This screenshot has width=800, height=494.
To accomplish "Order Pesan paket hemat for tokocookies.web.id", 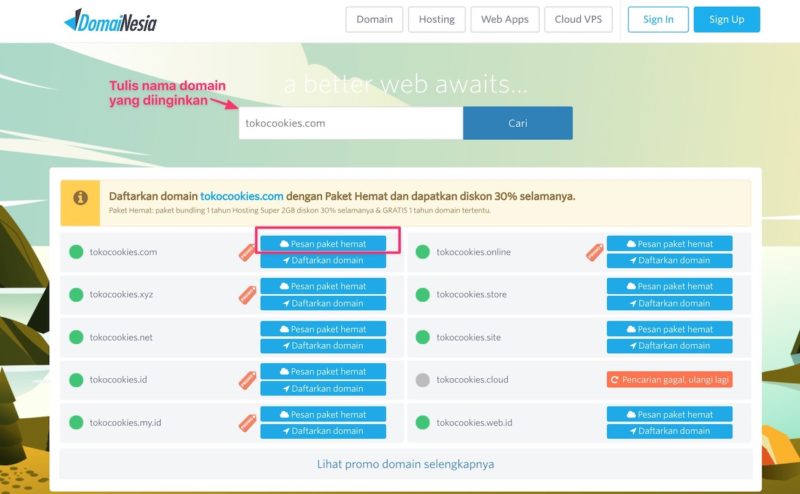I will pos(669,414).
